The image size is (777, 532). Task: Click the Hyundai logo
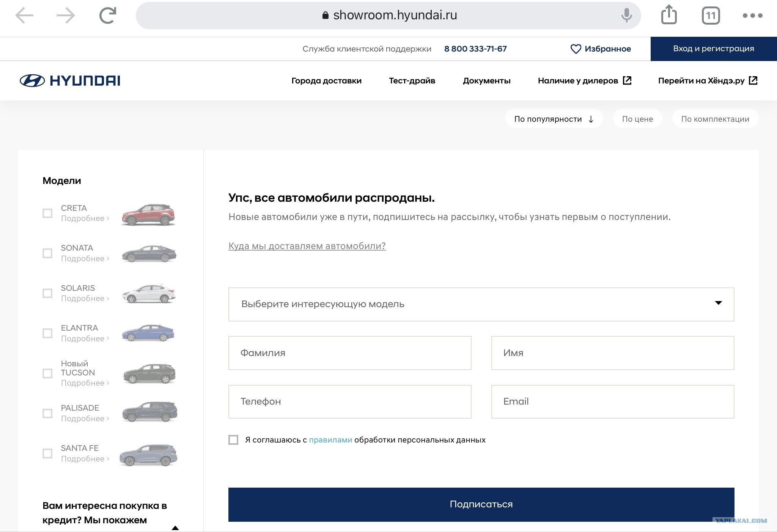[70, 80]
